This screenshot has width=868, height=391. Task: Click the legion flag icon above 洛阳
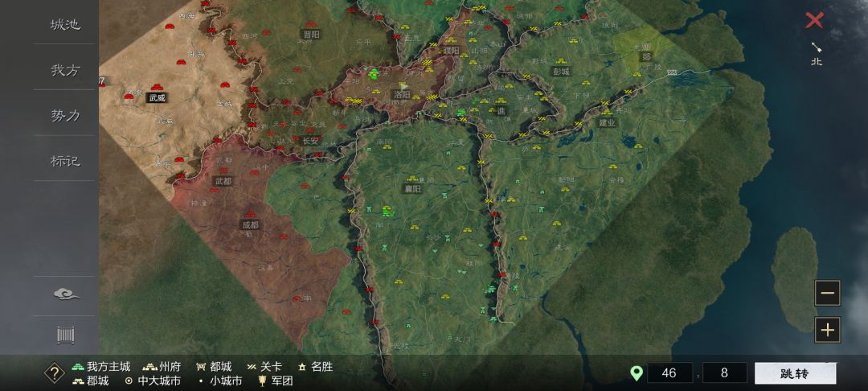click(x=403, y=85)
